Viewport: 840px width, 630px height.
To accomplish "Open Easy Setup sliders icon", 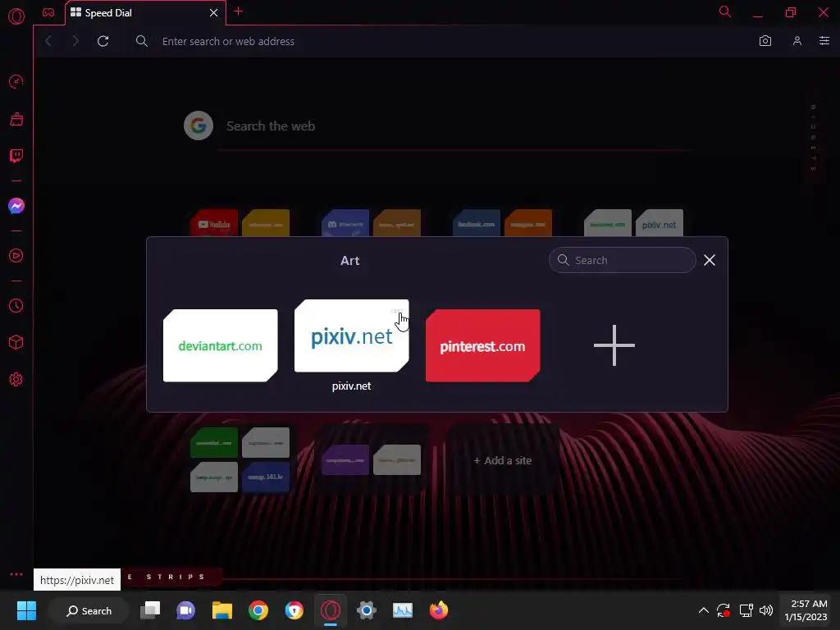I will pyautogui.click(x=824, y=41).
